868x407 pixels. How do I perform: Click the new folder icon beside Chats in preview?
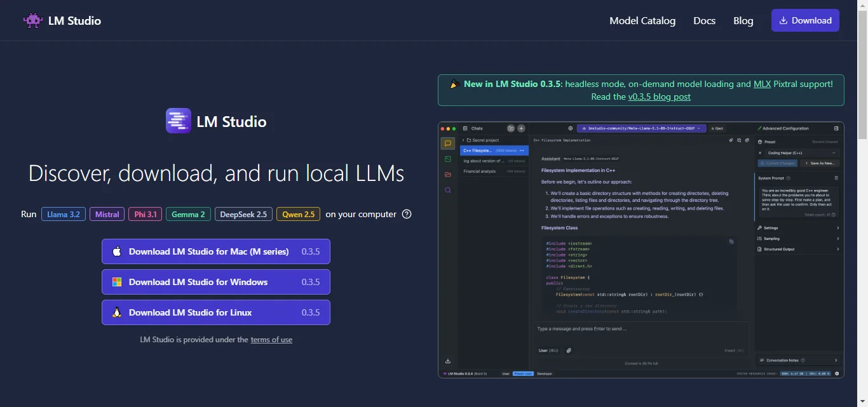point(511,128)
